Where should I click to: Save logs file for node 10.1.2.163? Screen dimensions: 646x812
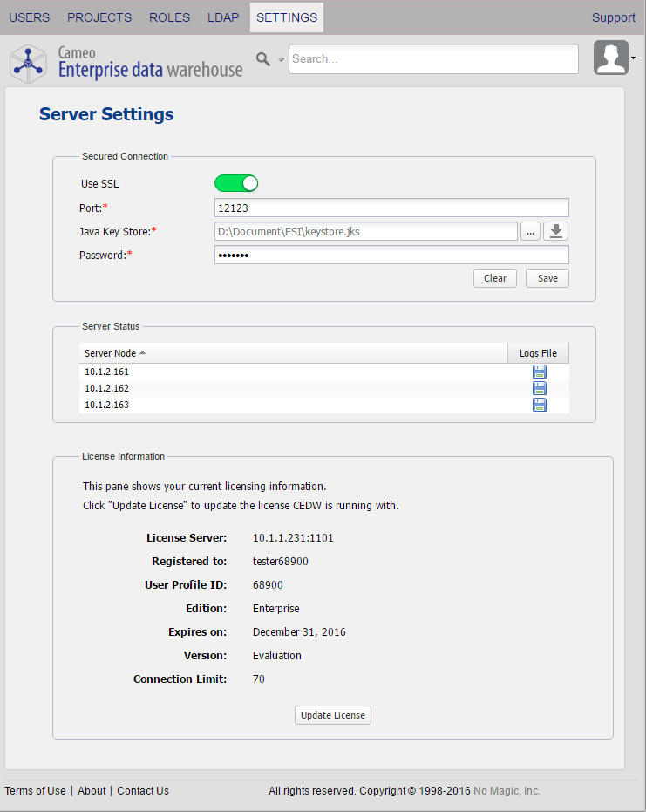click(540, 405)
